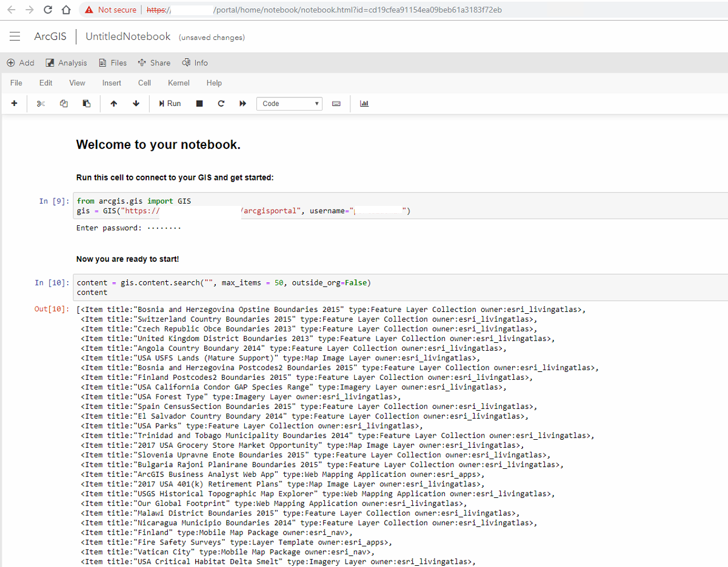Click the 2017 USA Grocery Store item

coord(302,445)
